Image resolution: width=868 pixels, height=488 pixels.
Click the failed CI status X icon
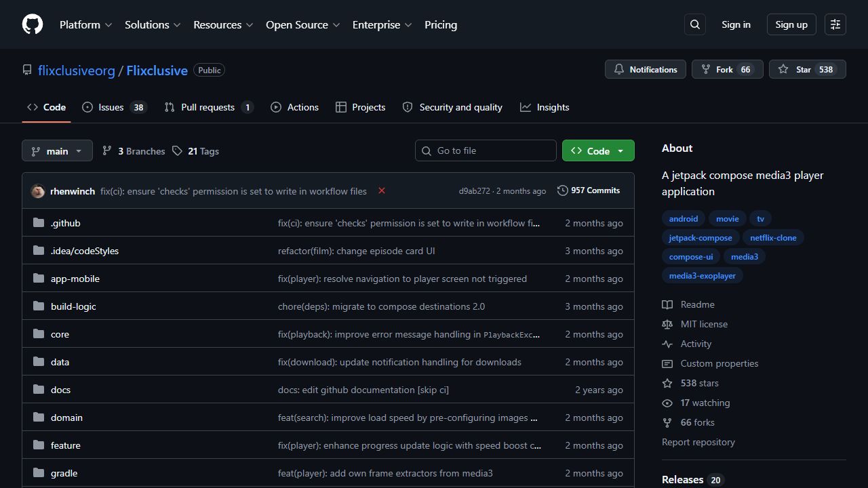382,190
